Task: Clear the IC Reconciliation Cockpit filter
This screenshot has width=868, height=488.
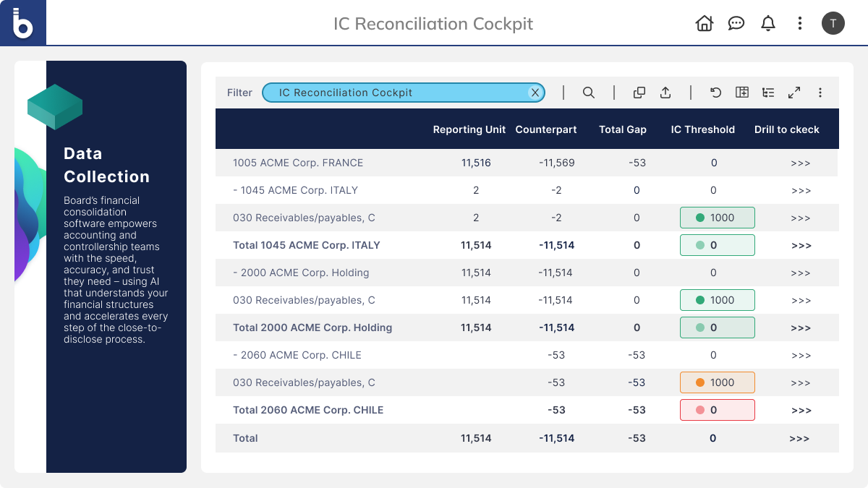Action: click(535, 93)
